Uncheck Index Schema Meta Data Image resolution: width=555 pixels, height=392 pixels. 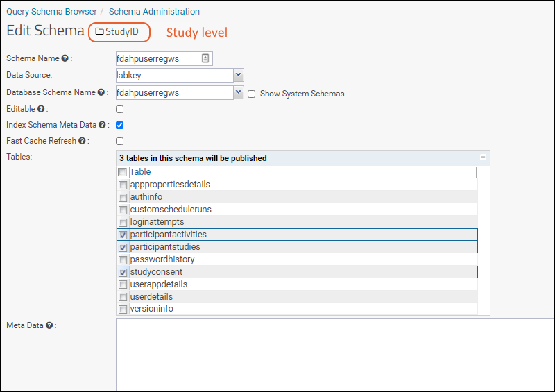coord(120,126)
